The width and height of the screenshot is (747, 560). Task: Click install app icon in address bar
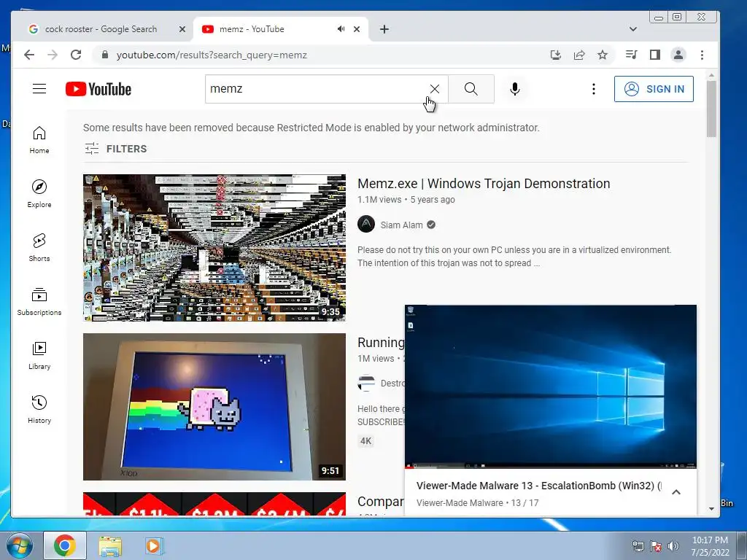coord(555,55)
